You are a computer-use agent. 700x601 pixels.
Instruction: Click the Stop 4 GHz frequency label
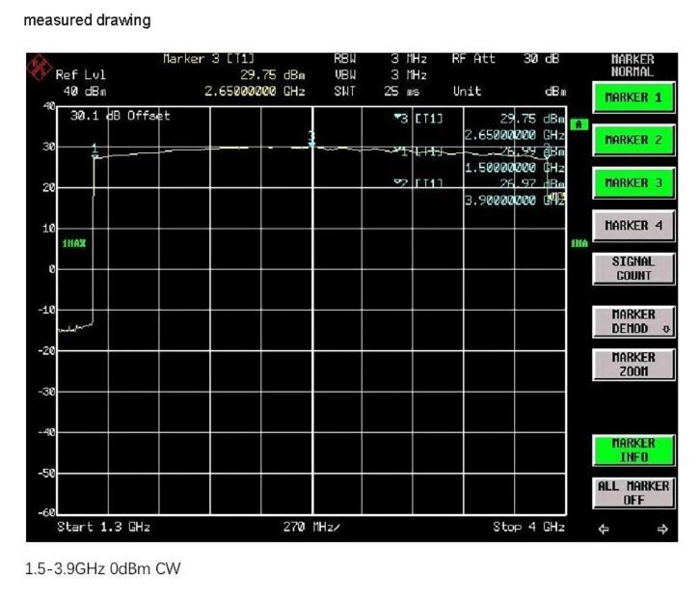(528, 527)
